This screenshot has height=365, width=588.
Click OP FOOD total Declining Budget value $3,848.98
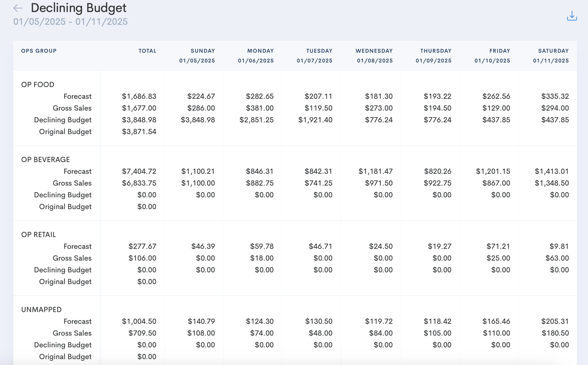point(139,120)
